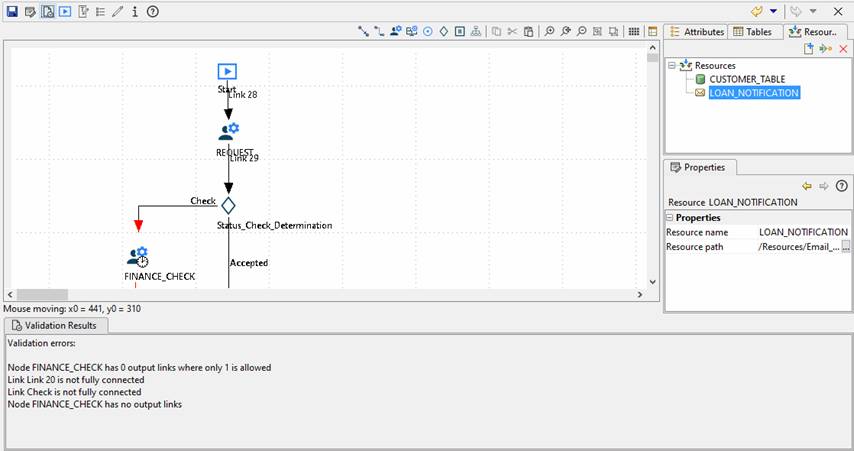Select the diamond decision node tool
This screenshot has height=451, width=854.
[444, 32]
